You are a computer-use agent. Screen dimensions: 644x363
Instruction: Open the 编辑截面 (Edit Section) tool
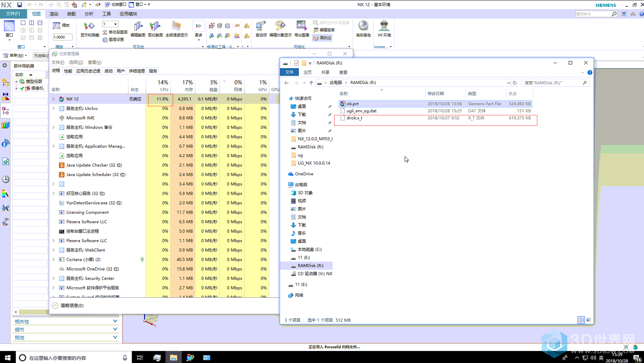click(x=138, y=26)
